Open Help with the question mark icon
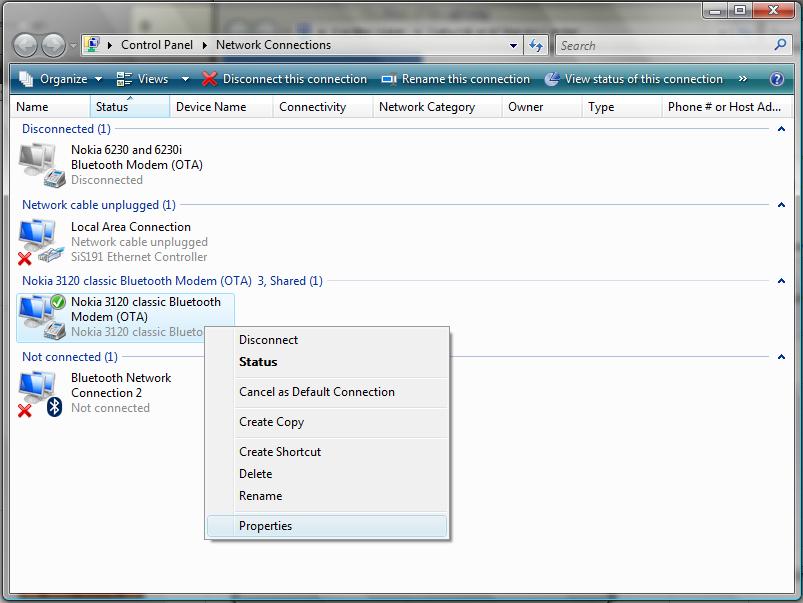Viewport: 803px width, 603px height. (x=776, y=79)
